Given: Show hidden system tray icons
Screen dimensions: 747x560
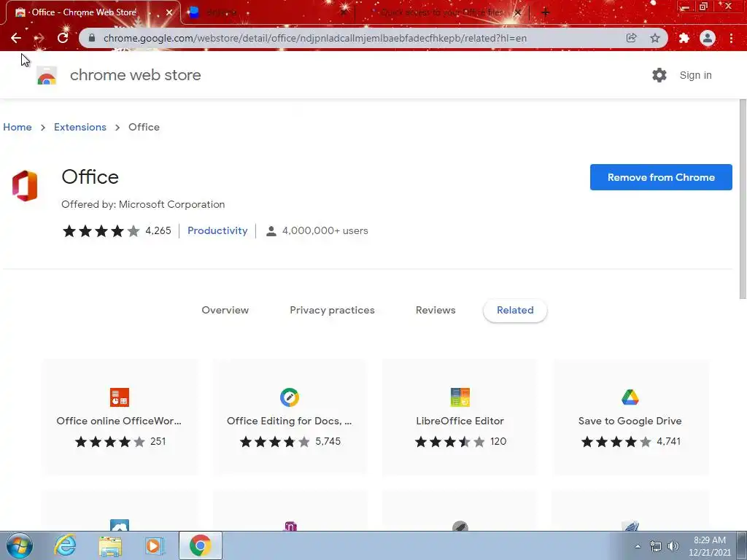Looking at the screenshot, I should click(638, 546).
